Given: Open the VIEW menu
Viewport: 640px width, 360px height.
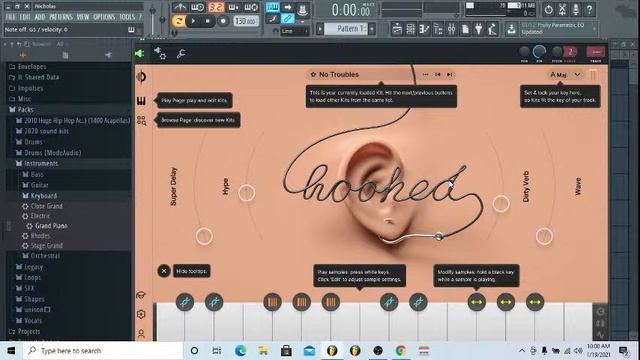Looking at the screenshot, I should tap(83, 17).
